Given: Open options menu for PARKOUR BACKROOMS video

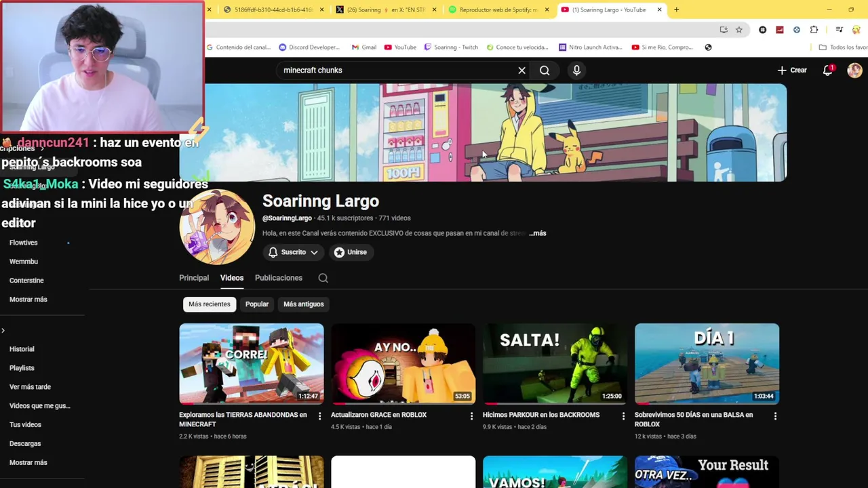Looking at the screenshot, I should click(623, 416).
